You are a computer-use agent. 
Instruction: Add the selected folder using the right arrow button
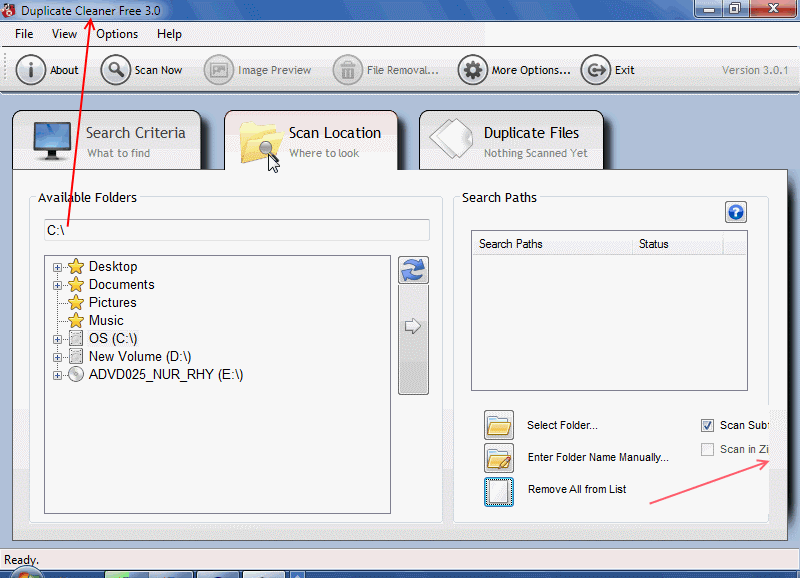click(413, 339)
